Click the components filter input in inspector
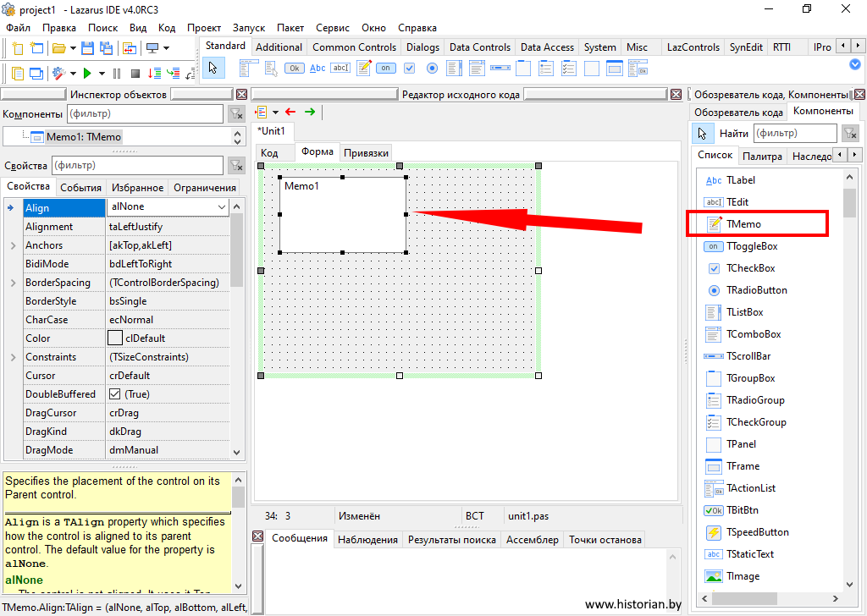The image size is (867, 616). pyautogui.click(x=144, y=113)
